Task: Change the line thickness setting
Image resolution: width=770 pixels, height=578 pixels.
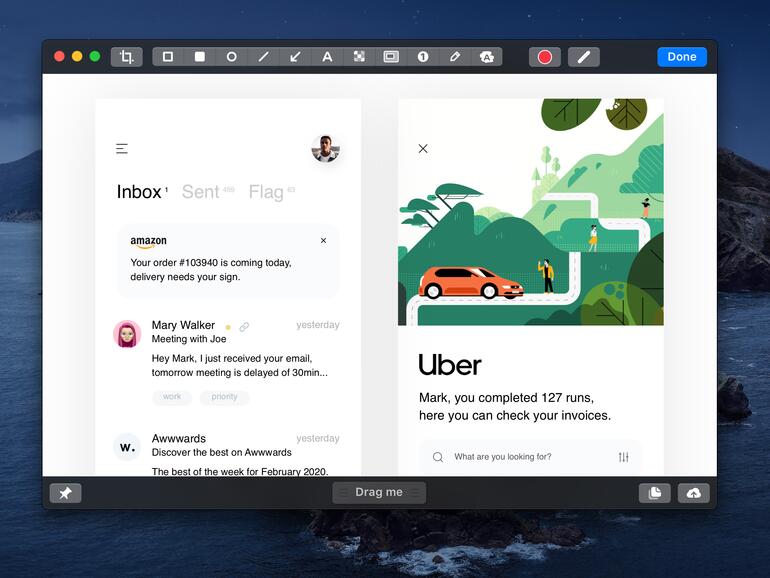Action: [x=583, y=57]
